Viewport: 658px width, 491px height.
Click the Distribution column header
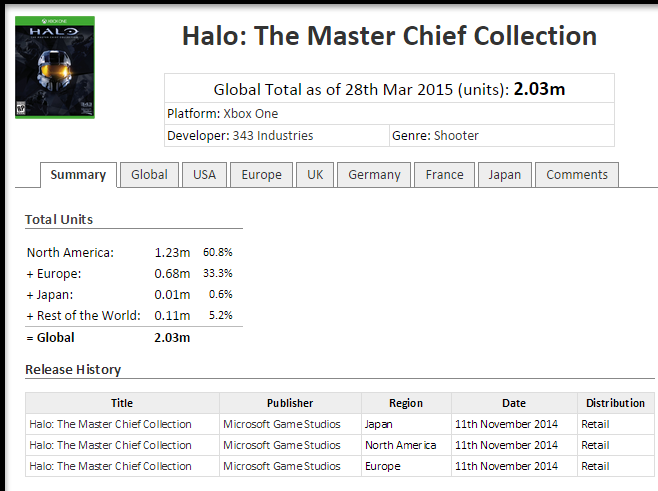(x=616, y=403)
